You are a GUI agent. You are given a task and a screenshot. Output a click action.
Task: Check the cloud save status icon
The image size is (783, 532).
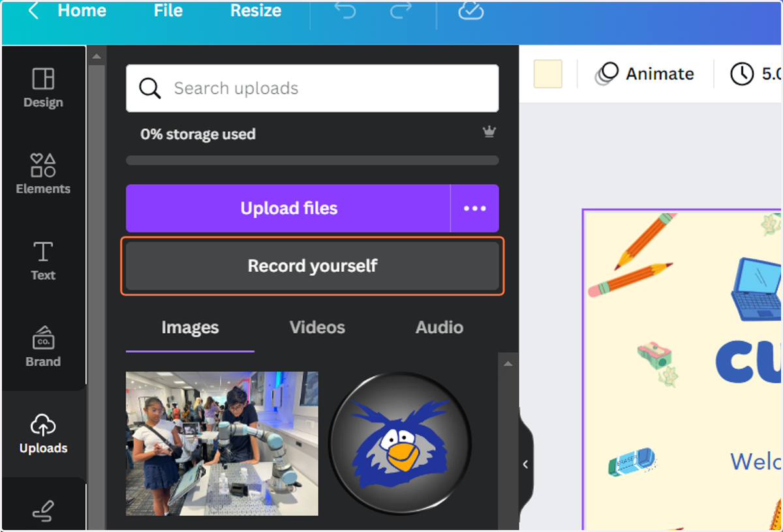470,11
